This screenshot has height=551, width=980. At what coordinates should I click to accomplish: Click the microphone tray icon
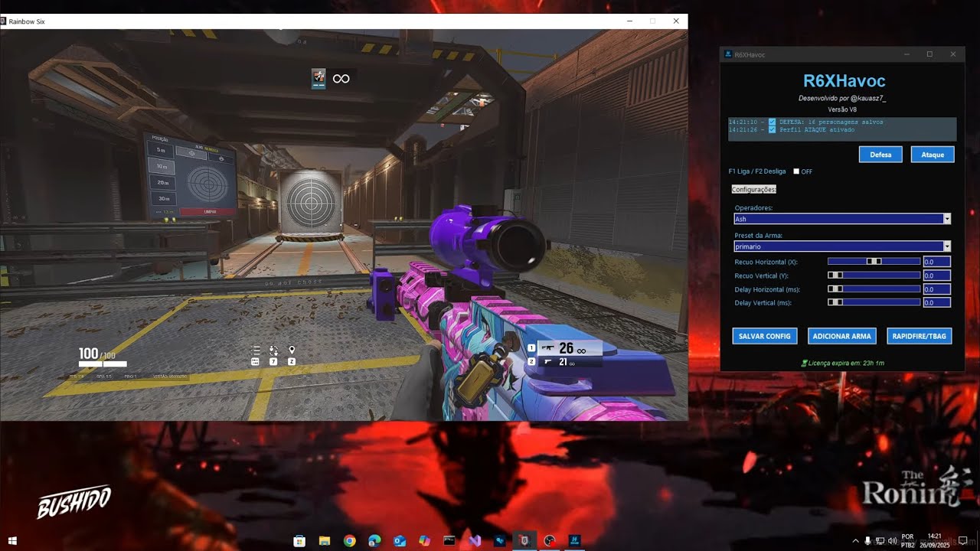point(867,541)
